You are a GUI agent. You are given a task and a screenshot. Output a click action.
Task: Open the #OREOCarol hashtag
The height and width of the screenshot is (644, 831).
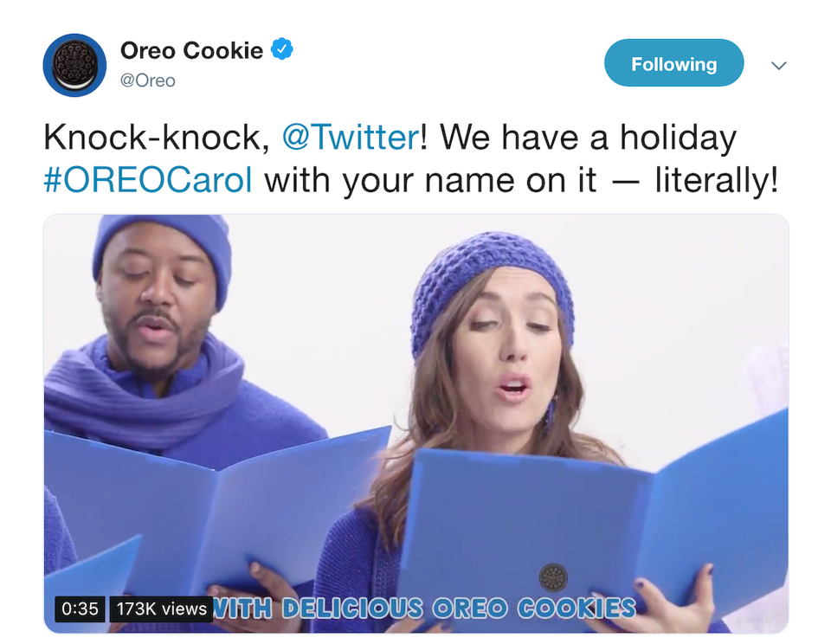148,181
